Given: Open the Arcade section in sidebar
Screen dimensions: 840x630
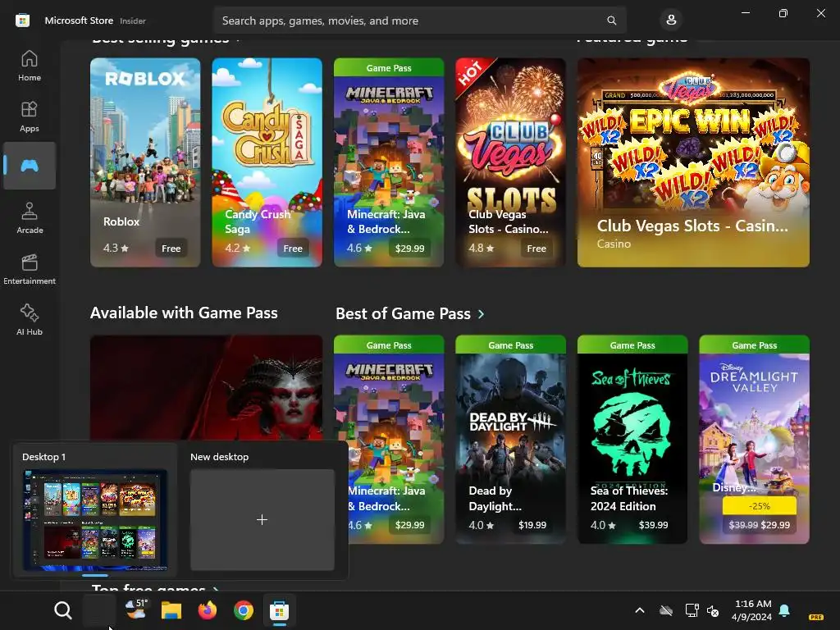Looking at the screenshot, I should [x=30, y=218].
